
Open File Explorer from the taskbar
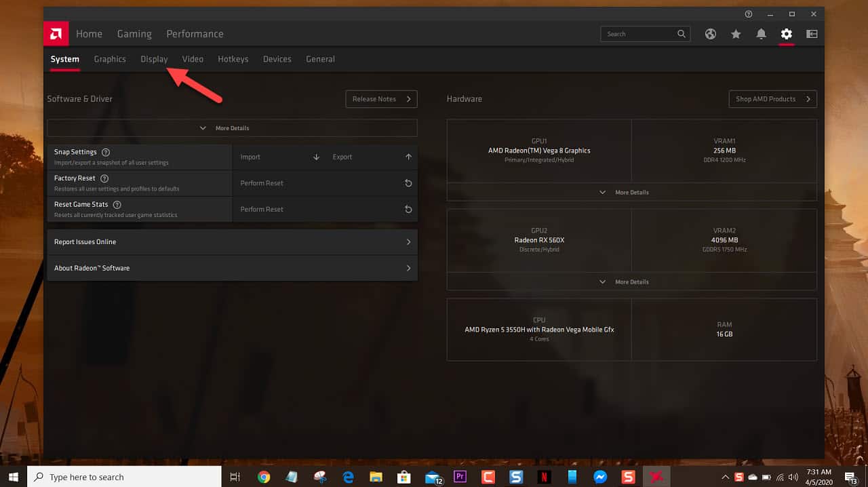(x=376, y=477)
